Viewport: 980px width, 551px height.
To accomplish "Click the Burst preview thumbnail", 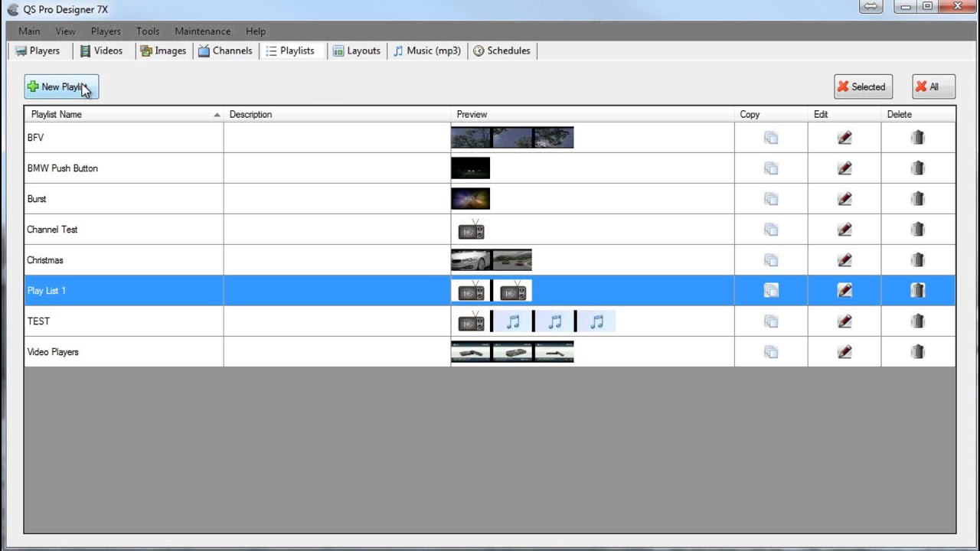I will 470,199.
